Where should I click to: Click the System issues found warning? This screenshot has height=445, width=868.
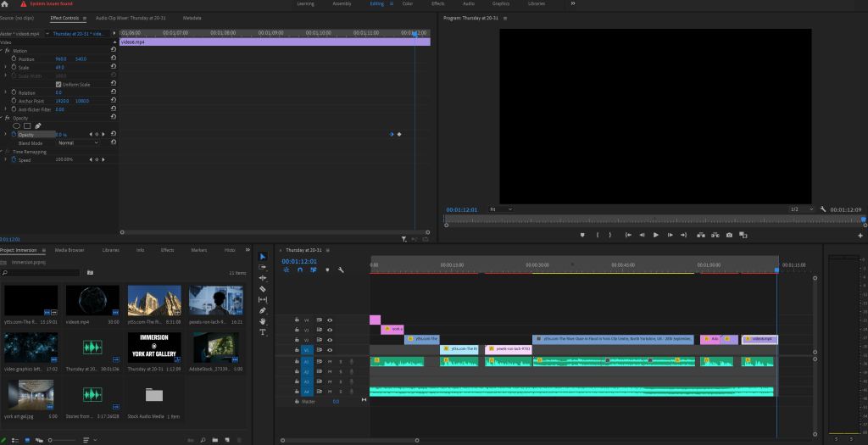pos(46,4)
